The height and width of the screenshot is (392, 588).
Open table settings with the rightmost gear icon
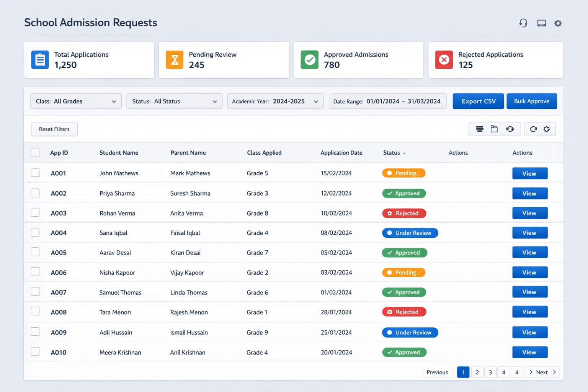[x=546, y=129]
